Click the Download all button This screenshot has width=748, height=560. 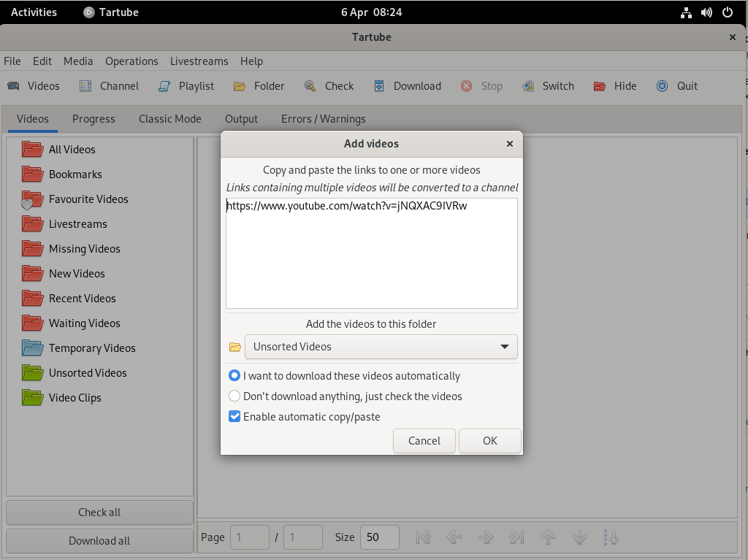pyautogui.click(x=99, y=541)
